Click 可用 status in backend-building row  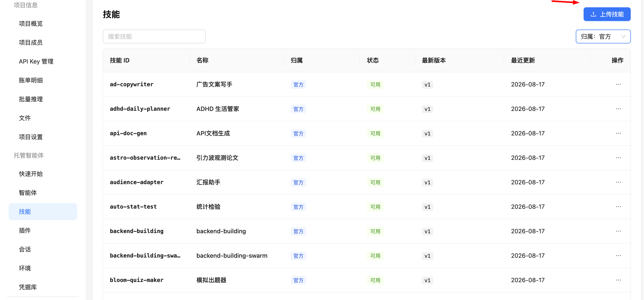coord(375,231)
